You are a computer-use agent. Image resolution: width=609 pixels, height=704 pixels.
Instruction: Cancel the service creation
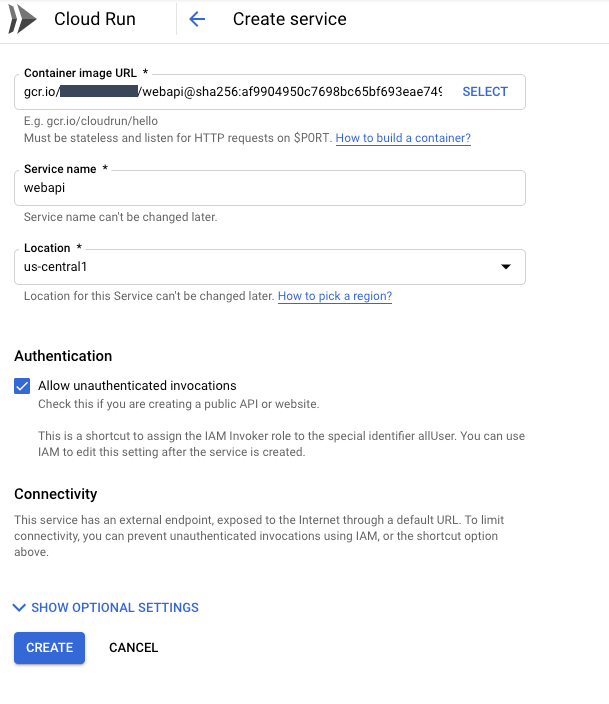pyautogui.click(x=133, y=647)
